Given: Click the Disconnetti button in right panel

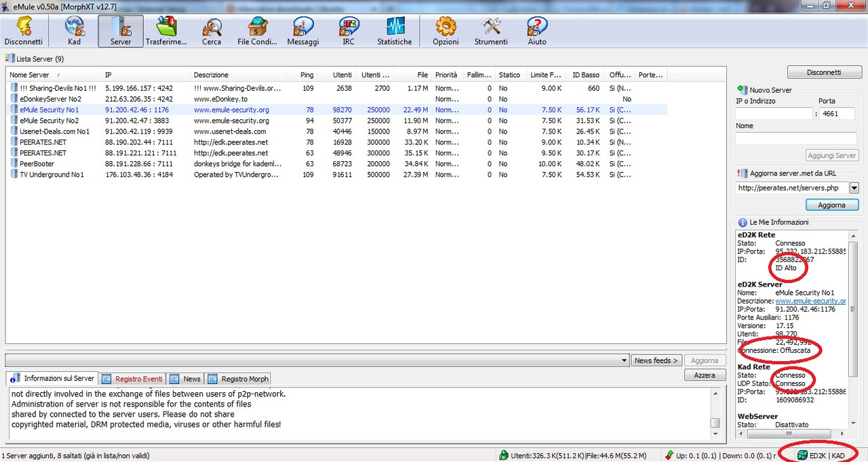Looking at the screenshot, I should (x=824, y=72).
